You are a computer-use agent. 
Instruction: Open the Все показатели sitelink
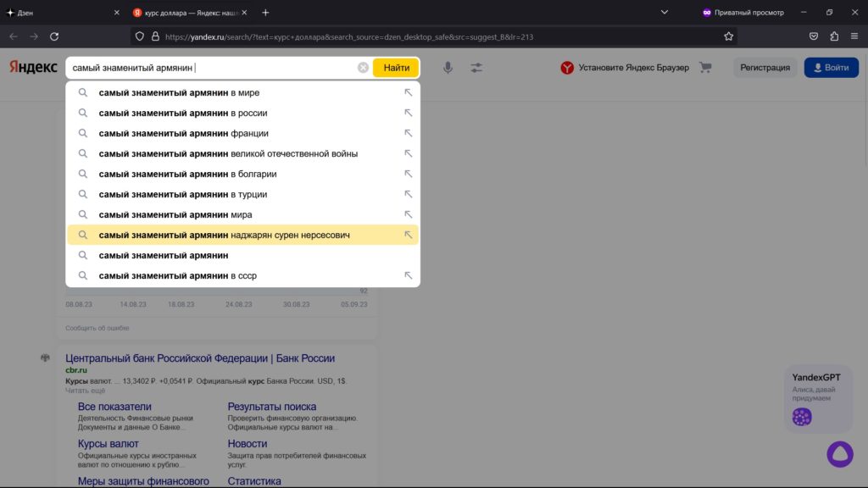point(114,407)
